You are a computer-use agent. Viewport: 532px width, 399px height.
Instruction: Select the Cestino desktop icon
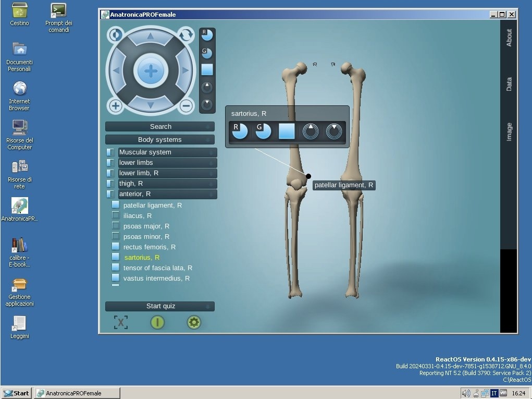coord(20,14)
